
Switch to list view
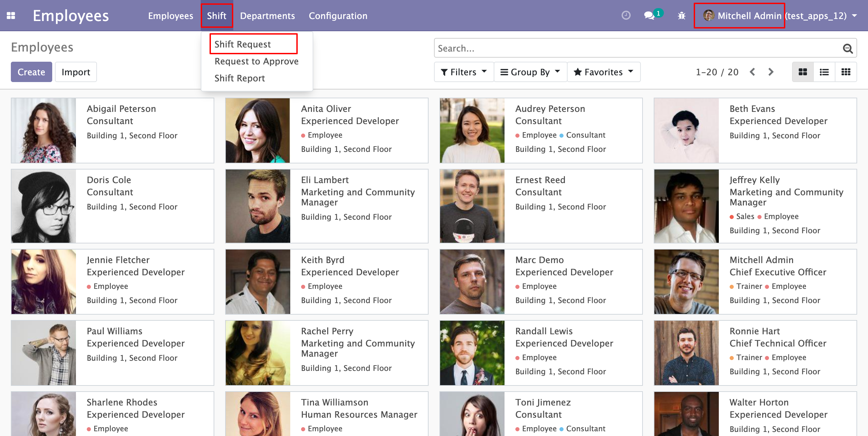824,72
